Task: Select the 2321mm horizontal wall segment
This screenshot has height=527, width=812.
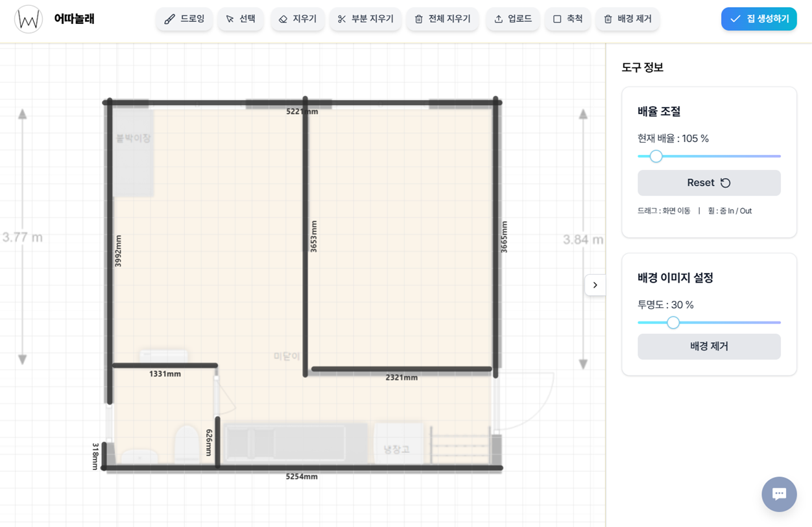Action: (x=401, y=369)
